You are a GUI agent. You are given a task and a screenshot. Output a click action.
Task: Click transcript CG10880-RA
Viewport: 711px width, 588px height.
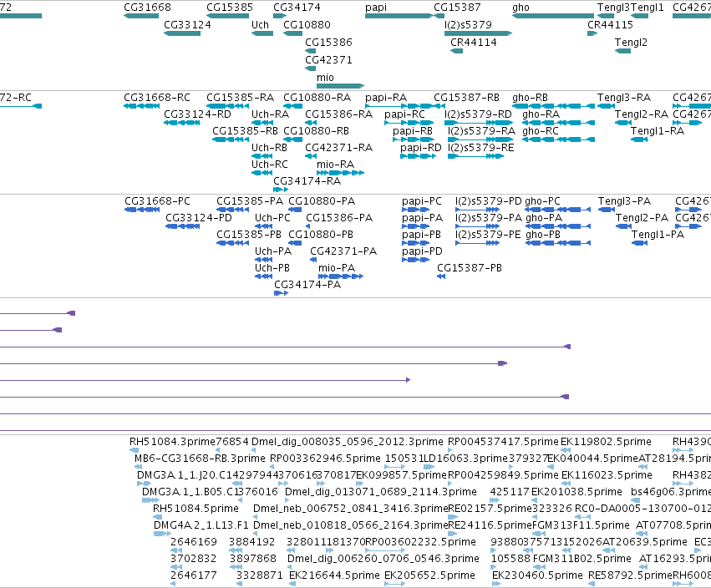[x=317, y=98]
